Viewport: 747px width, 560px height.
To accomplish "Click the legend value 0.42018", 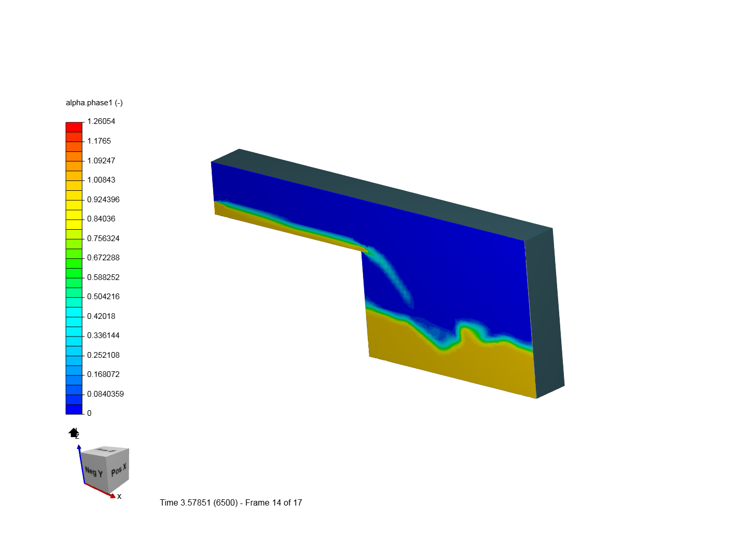I will (101, 316).
